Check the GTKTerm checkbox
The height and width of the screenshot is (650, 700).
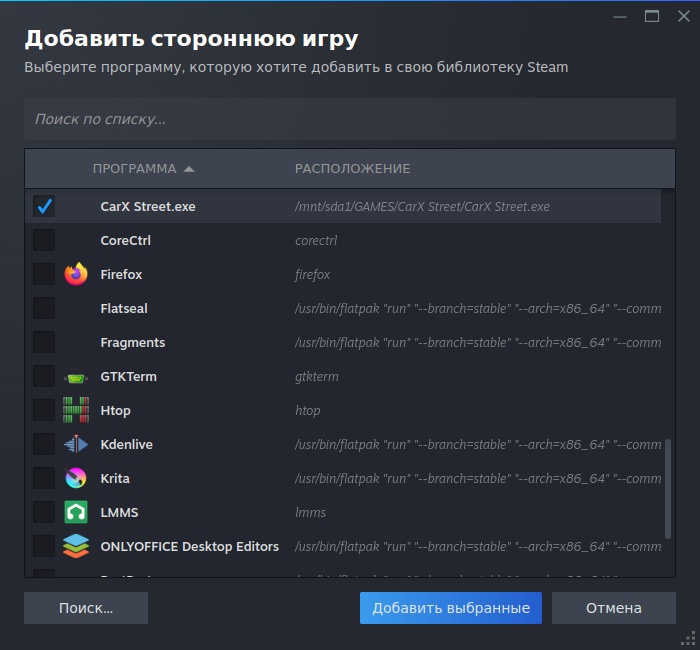44,376
